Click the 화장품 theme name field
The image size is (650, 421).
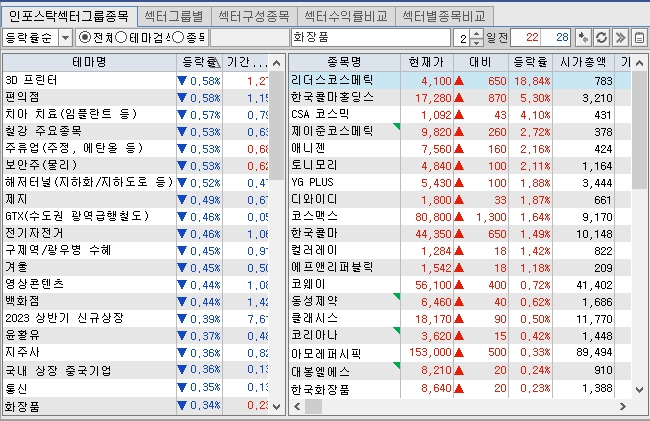point(371,38)
